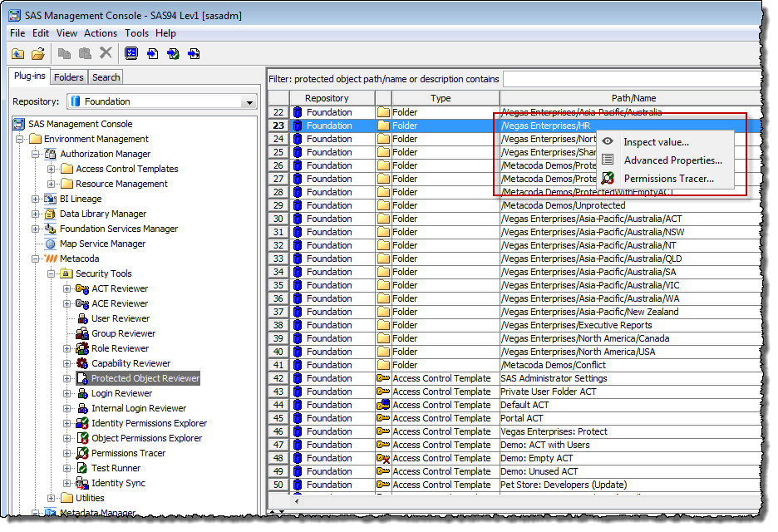Choose Permissions Tracer... from the context menu

click(x=665, y=179)
